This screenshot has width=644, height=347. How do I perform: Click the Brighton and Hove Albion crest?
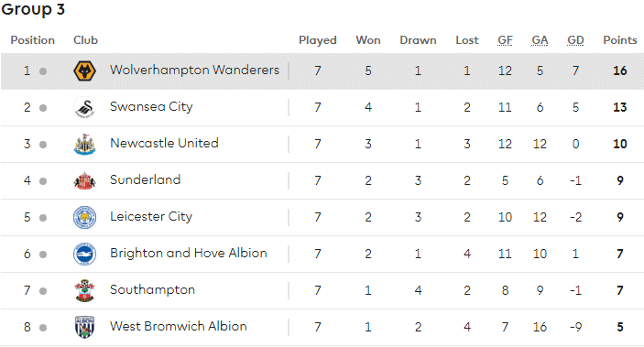(84, 254)
